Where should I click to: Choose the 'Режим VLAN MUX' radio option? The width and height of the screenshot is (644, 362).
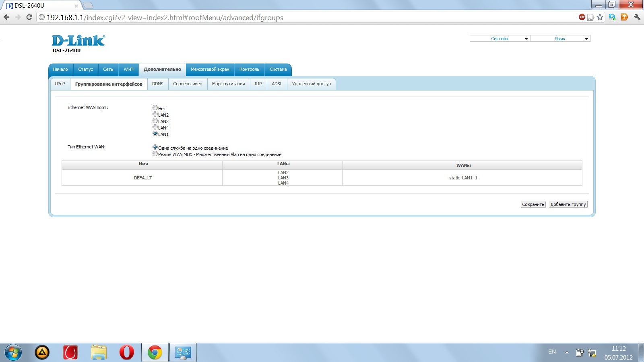click(155, 154)
